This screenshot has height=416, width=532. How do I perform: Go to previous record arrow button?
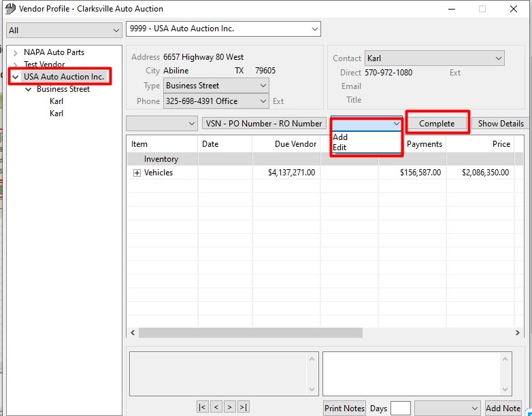pyautogui.click(x=216, y=406)
